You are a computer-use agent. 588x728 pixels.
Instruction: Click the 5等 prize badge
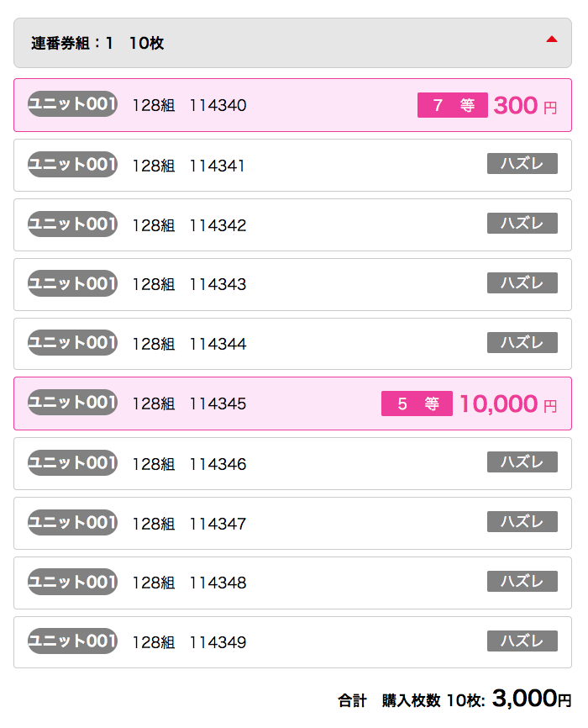(417, 404)
